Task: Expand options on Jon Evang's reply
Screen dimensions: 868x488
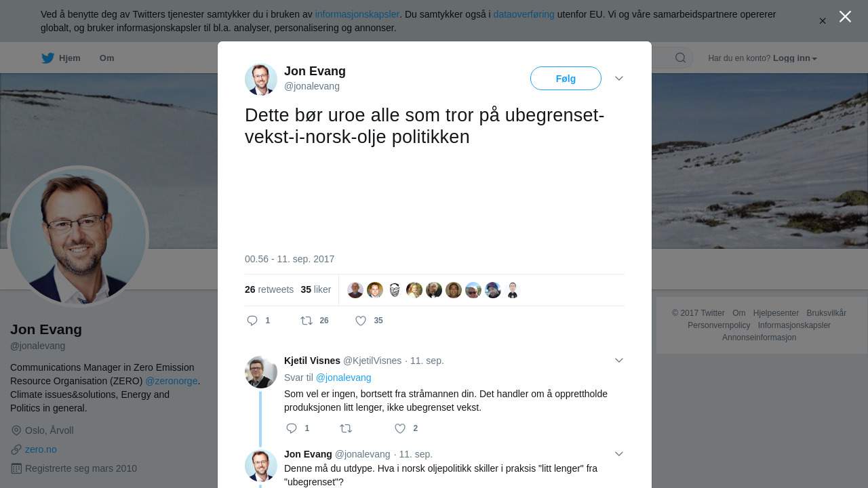Action: (x=619, y=454)
